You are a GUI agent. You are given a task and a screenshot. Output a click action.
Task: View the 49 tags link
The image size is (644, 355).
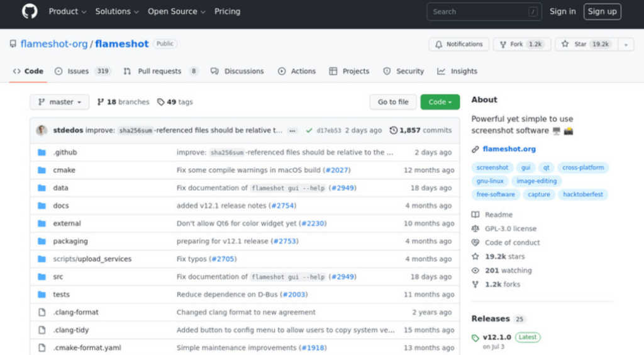(x=175, y=102)
